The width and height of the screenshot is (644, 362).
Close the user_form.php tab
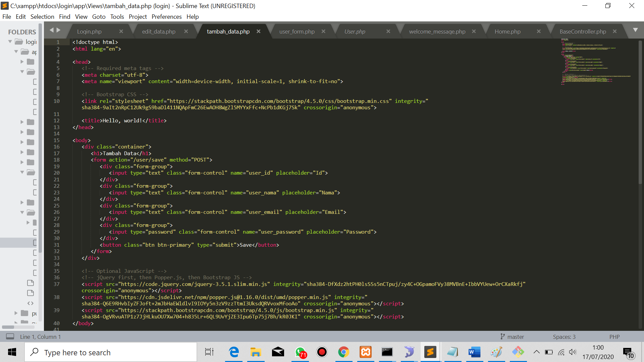click(x=323, y=31)
